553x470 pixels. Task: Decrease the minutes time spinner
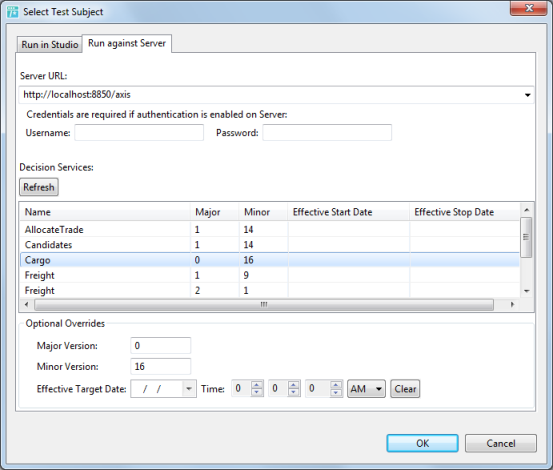coord(293,392)
